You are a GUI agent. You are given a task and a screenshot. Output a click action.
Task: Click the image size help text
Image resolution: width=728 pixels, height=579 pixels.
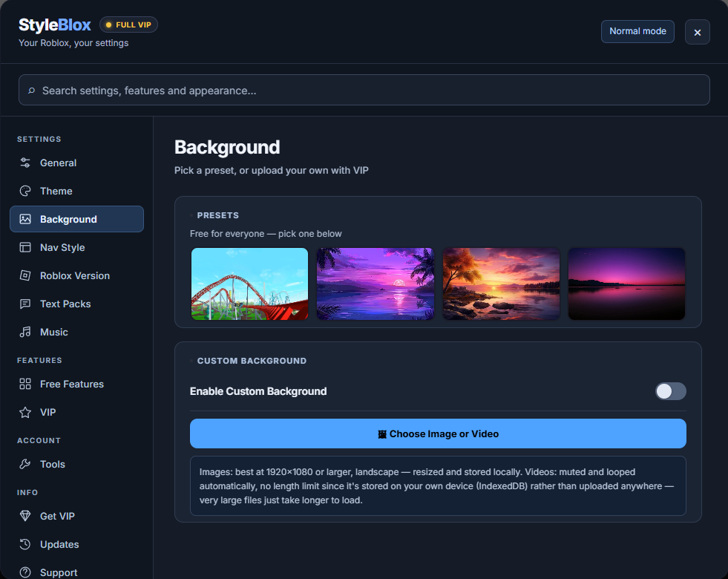pyautogui.click(x=438, y=485)
